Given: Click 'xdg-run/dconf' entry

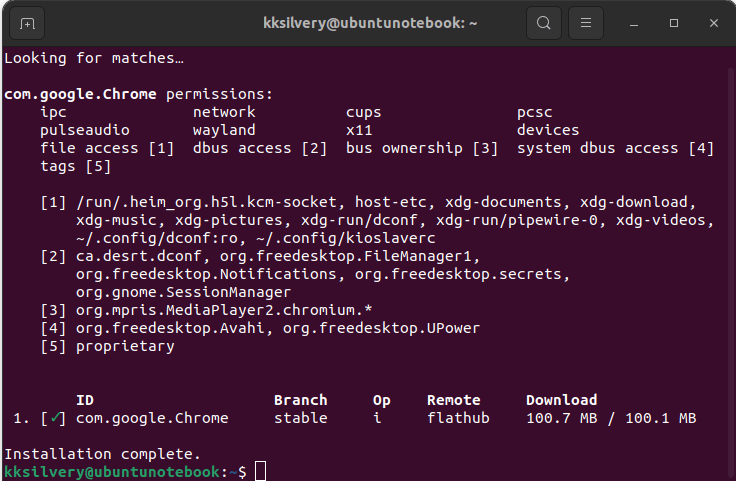Looking at the screenshot, I should pyautogui.click(x=359, y=220).
